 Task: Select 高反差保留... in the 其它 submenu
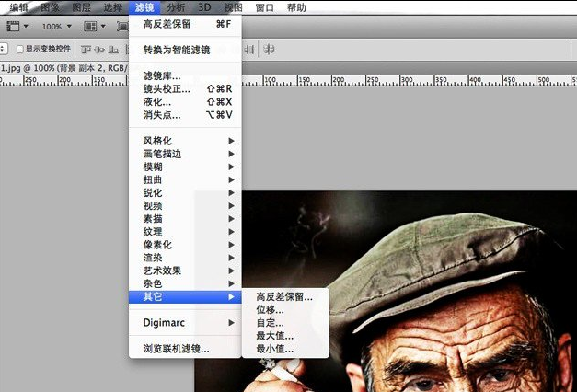tap(285, 297)
